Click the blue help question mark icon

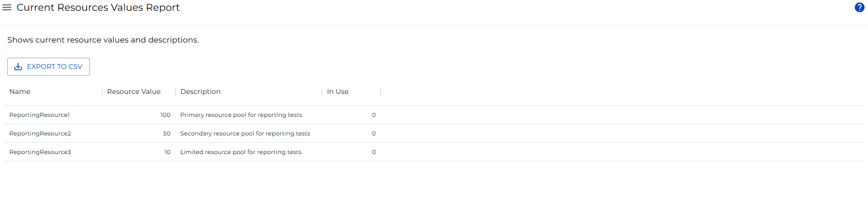click(x=859, y=7)
